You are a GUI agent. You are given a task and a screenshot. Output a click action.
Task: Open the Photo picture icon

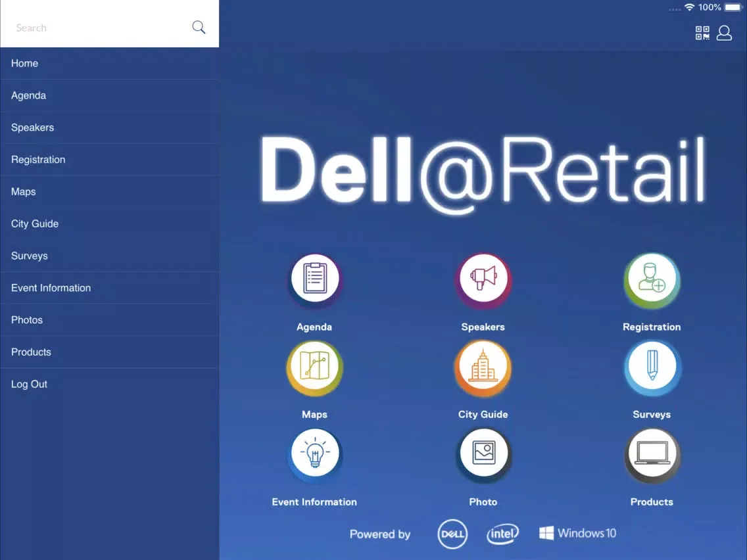point(483,454)
